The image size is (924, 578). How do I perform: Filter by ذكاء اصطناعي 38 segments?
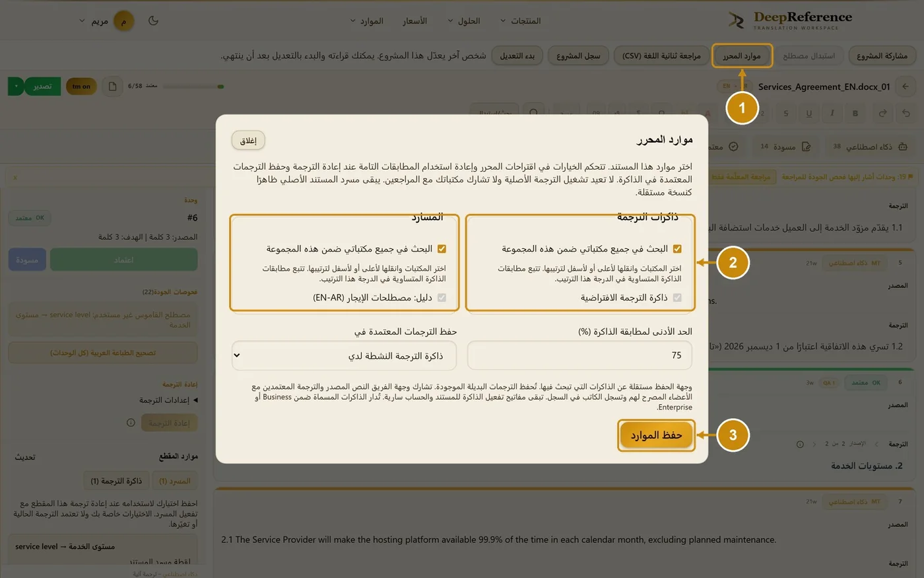[x=870, y=147]
